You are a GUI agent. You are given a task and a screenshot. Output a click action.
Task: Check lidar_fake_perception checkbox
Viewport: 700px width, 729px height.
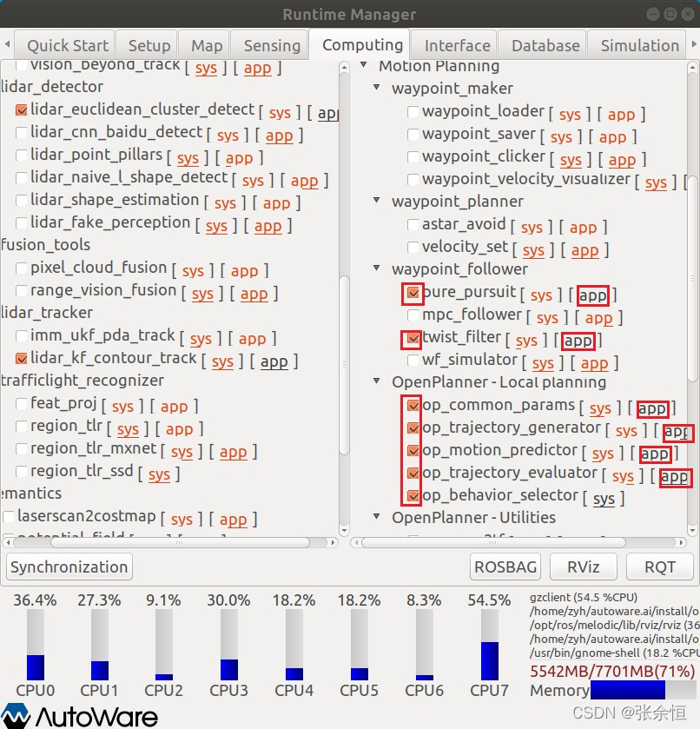point(22,223)
